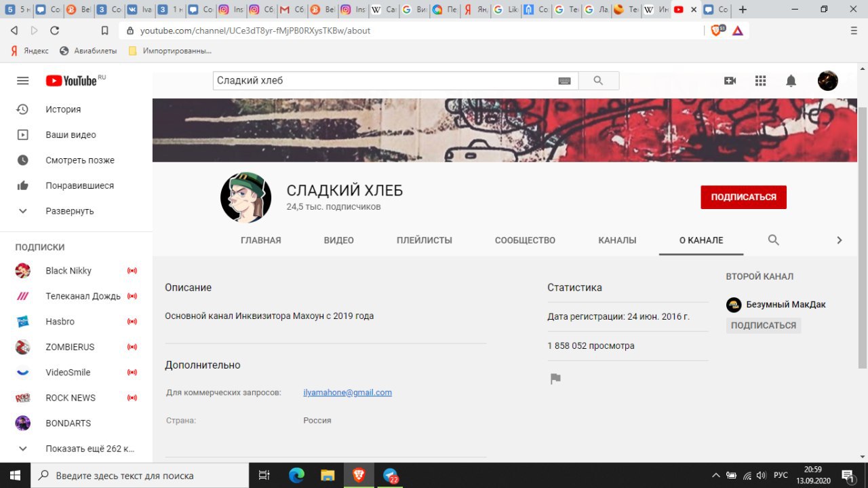Viewport: 868px width, 488px height.
Task: Open the Яндекс bookmark
Action: pos(30,50)
